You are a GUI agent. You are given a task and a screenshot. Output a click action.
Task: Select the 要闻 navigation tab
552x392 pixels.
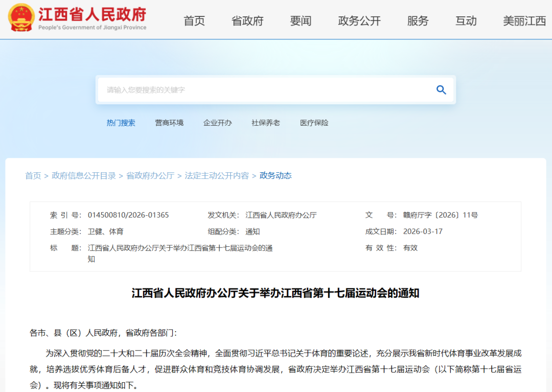pyautogui.click(x=301, y=21)
